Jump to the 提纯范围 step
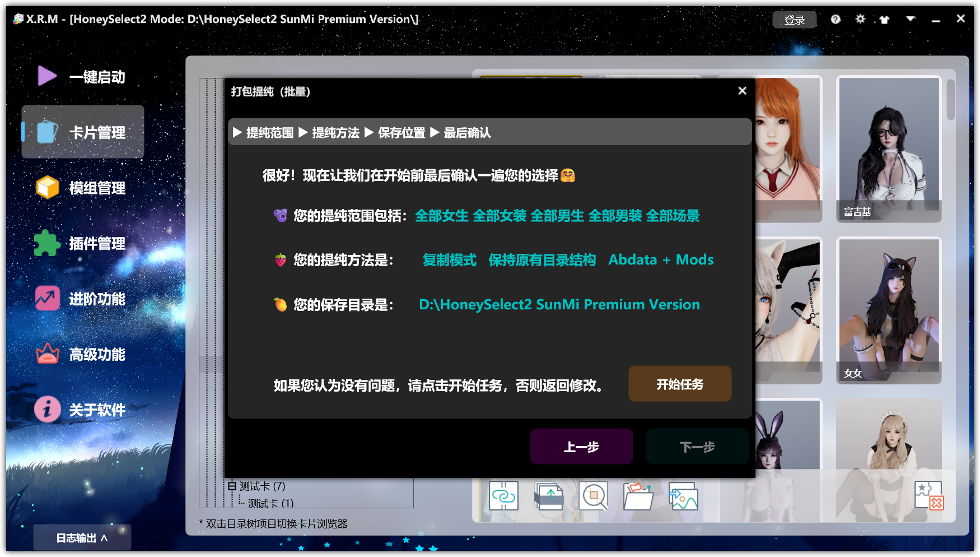This screenshot has width=980, height=557. [270, 133]
